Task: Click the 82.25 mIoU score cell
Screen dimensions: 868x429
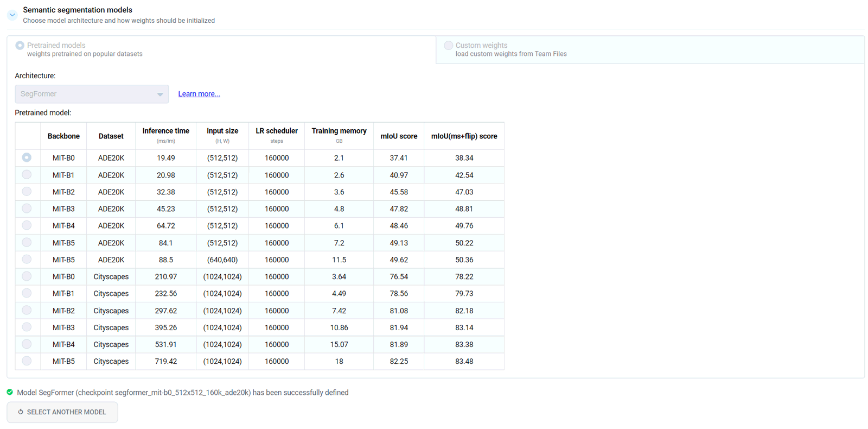Action: (399, 362)
